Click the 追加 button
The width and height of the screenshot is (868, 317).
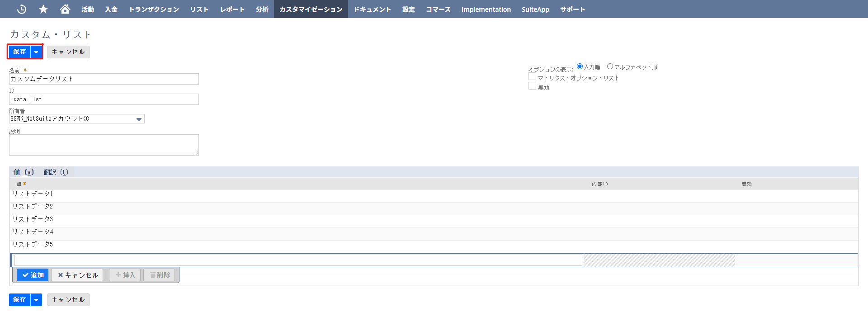point(33,275)
